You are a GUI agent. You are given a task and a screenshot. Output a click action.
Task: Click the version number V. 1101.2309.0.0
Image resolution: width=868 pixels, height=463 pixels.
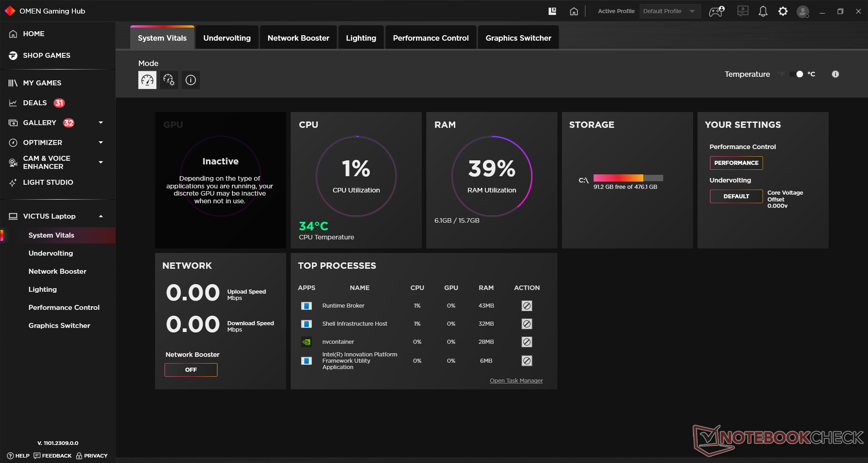pyautogui.click(x=58, y=443)
